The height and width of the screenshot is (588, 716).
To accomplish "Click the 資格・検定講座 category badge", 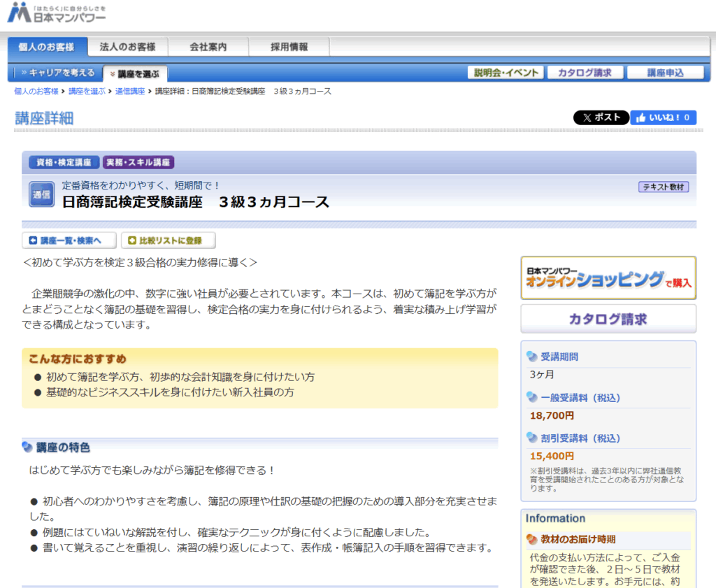I will 64,162.
